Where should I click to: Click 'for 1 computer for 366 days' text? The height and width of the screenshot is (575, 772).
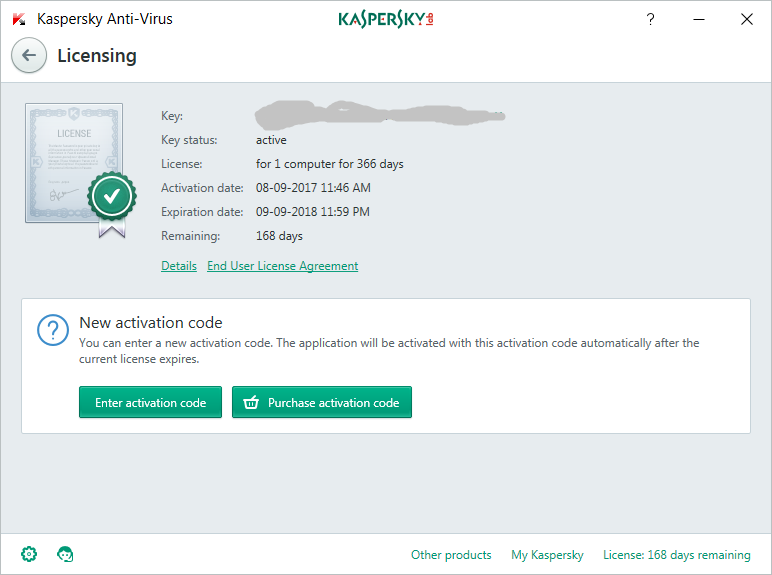point(329,164)
